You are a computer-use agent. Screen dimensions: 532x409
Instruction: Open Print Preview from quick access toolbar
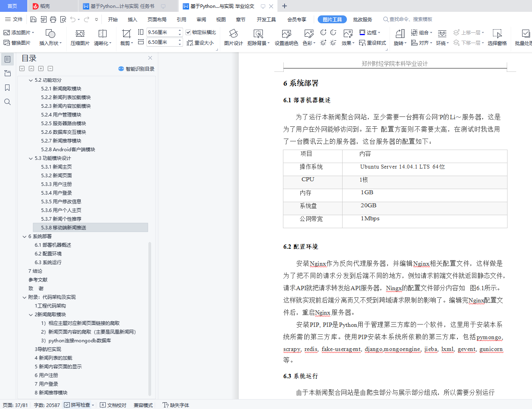coord(62,19)
